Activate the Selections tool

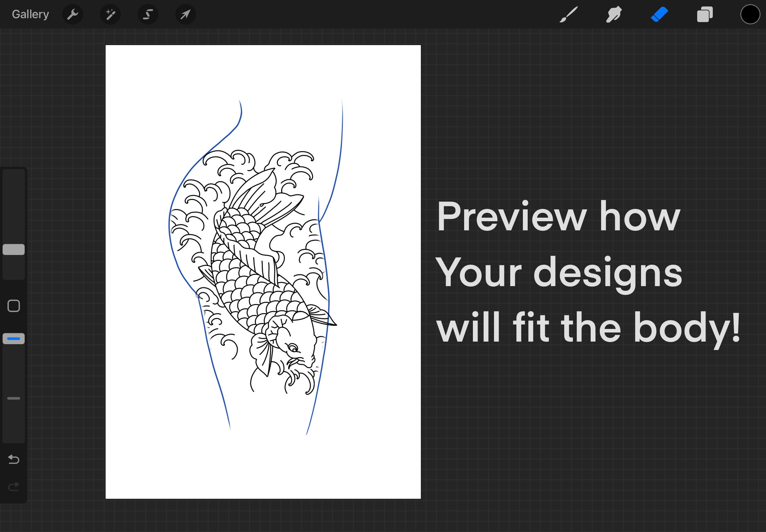coord(148,14)
